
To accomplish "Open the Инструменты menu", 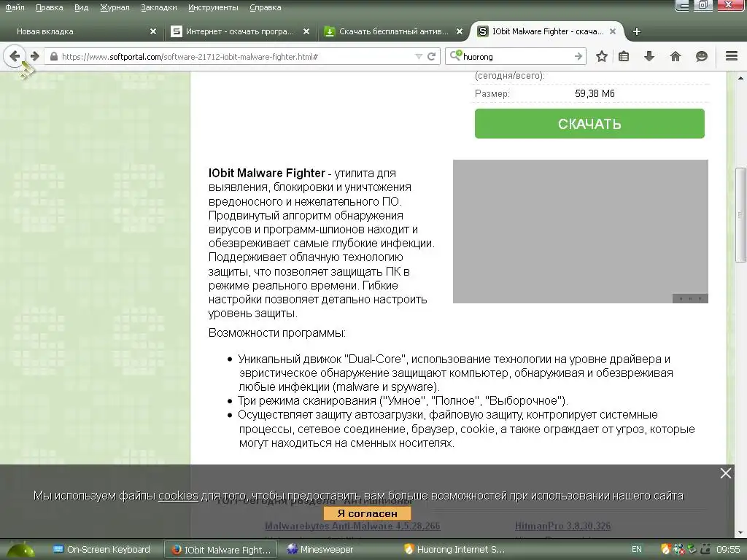I will point(213,7).
